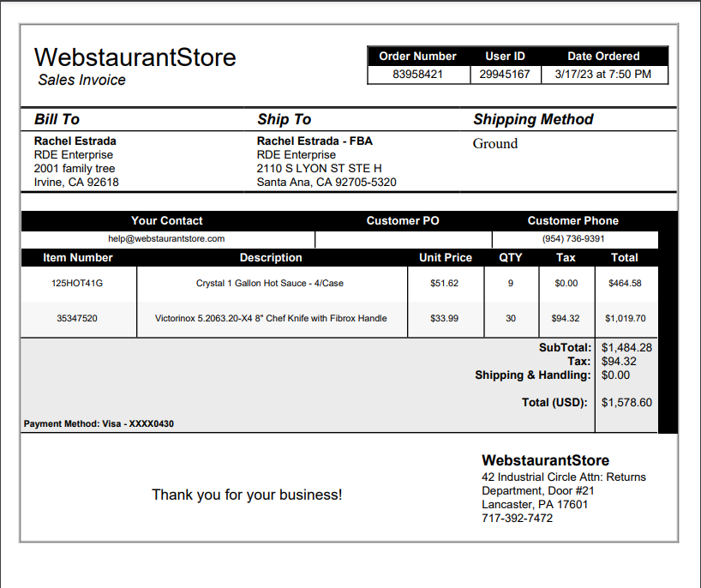Screen dimensions: 701x588
Task: Click phone number 717-392-7472
Action: coord(518,519)
